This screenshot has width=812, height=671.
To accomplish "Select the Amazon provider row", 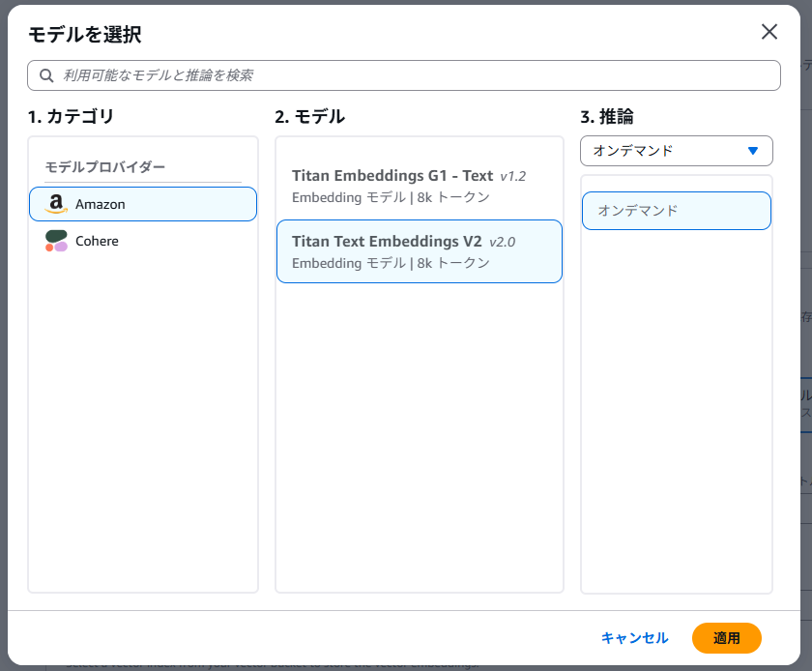I will tap(143, 204).
